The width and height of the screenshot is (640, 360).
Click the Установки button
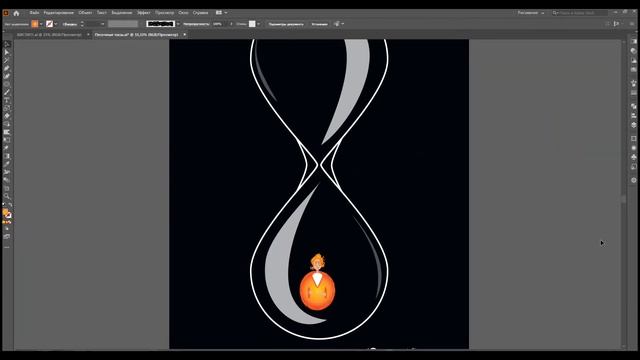(x=320, y=24)
